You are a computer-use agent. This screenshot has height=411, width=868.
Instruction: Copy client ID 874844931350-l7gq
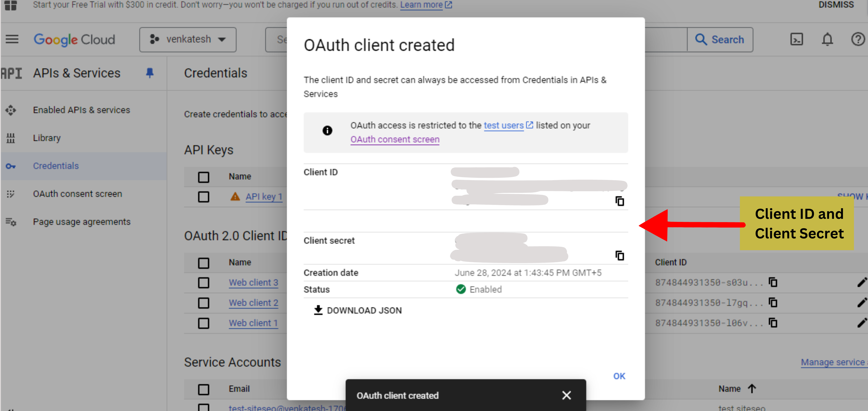[x=773, y=302]
